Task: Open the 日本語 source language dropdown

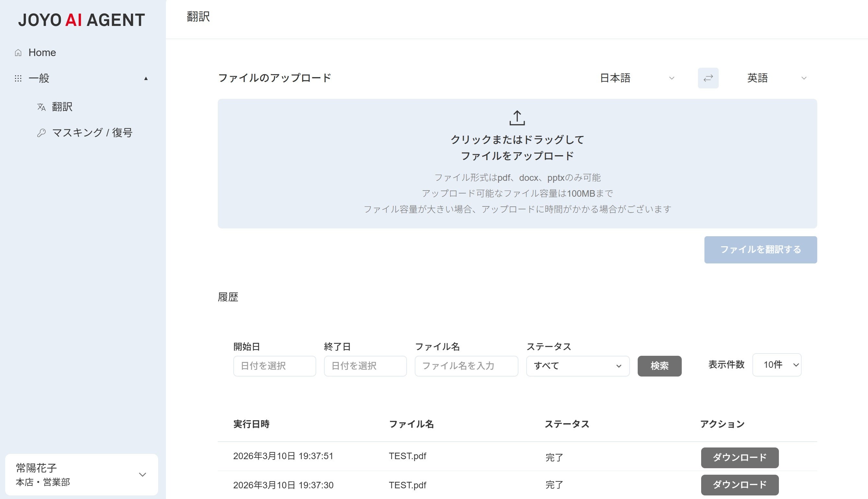Action: (637, 78)
